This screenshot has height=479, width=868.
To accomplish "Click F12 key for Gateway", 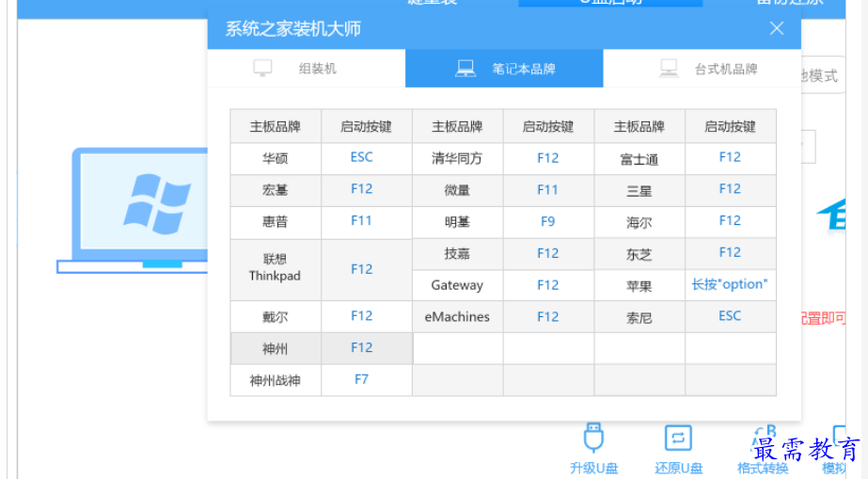I will tap(547, 285).
